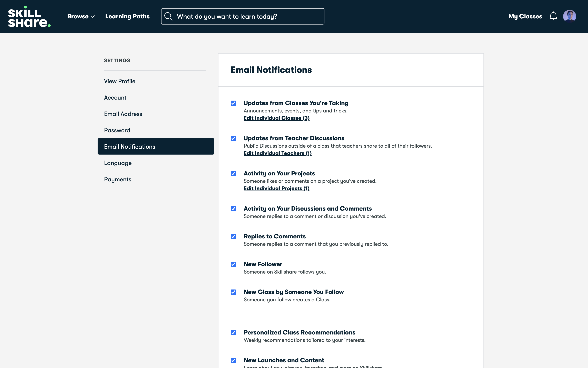This screenshot has height=368, width=588.
Task: Open Payments settings
Action: coord(118,179)
